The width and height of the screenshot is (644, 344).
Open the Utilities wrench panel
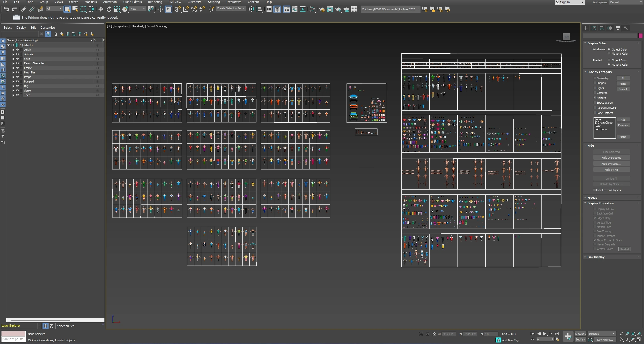tap(626, 28)
